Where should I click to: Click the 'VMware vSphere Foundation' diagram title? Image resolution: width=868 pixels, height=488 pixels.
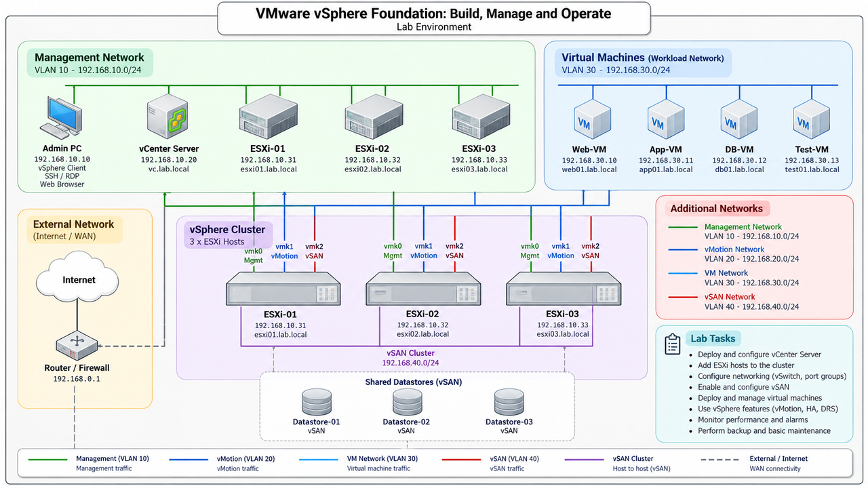[433, 14]
